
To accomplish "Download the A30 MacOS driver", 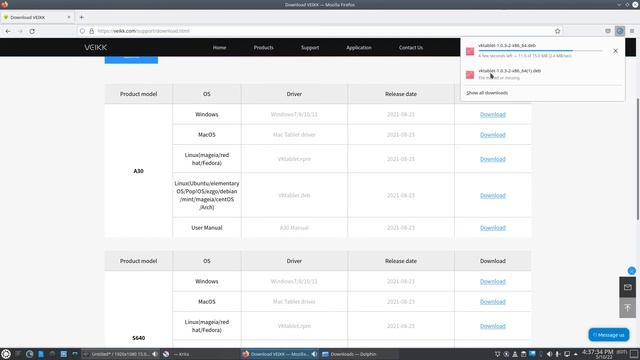I will 493,135.
